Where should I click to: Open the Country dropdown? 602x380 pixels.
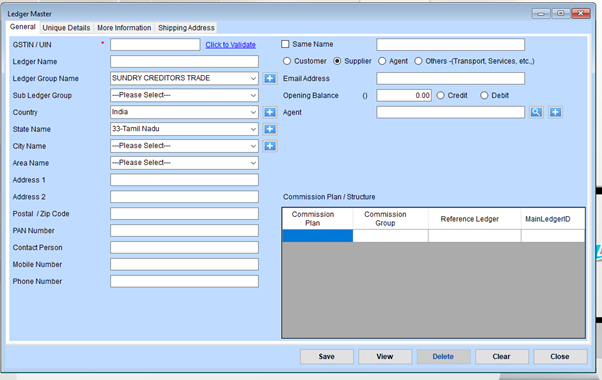[253, 112]
